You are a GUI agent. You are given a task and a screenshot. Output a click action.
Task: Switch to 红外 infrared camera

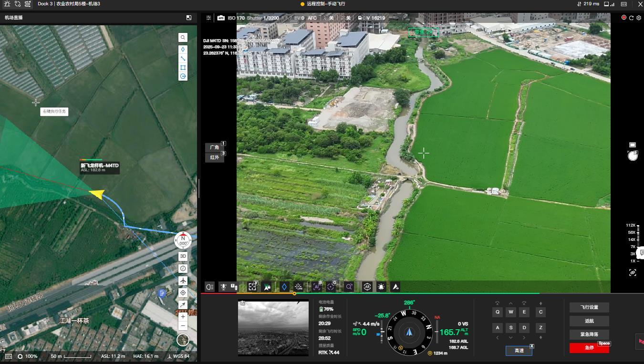tap(215, 157)
